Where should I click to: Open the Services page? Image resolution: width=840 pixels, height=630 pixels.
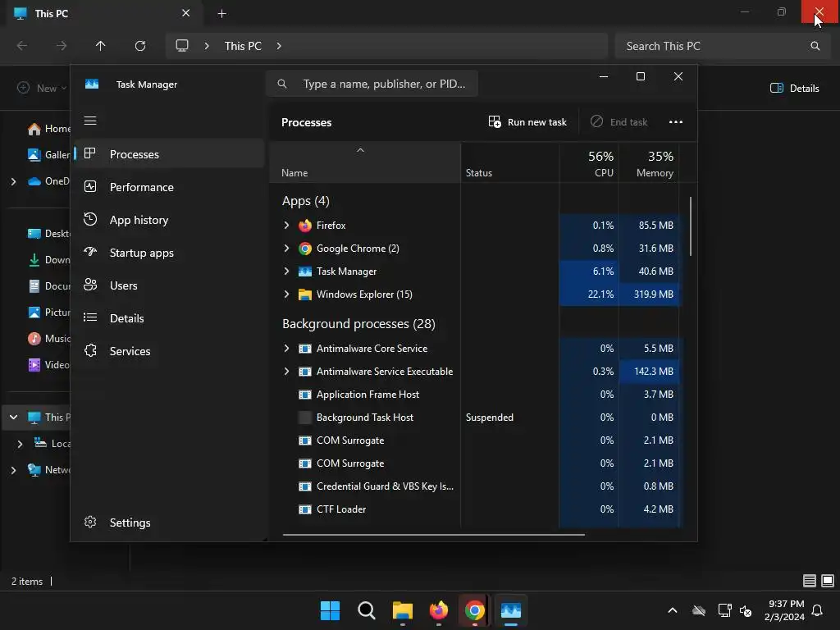[x=169, y=351]
